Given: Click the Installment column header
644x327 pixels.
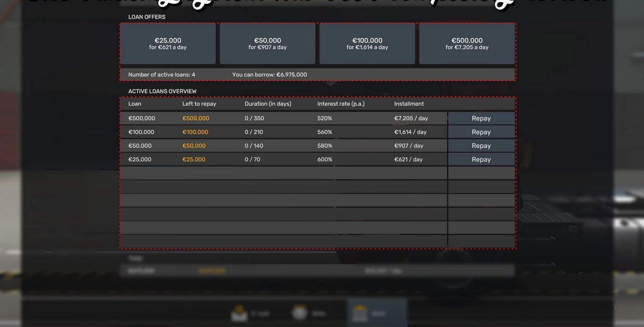Looking at the screenshot, I should click(x=409, y=104).
